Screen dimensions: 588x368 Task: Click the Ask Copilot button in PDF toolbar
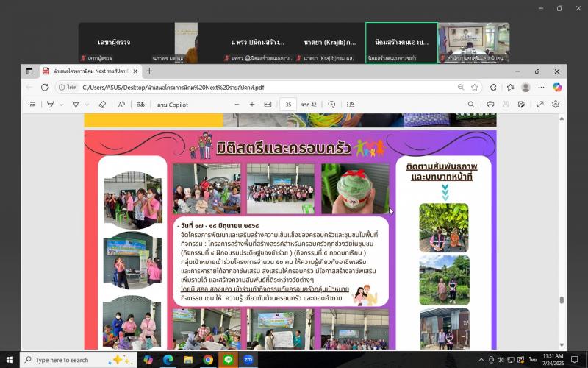pyautogui.click(x=173, y=105)
